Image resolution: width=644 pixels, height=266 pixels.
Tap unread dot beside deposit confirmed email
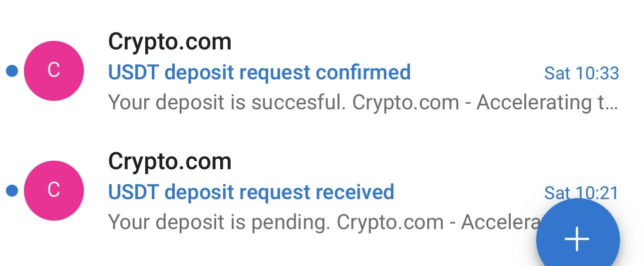pyautogui.click(x=12, y=71)
